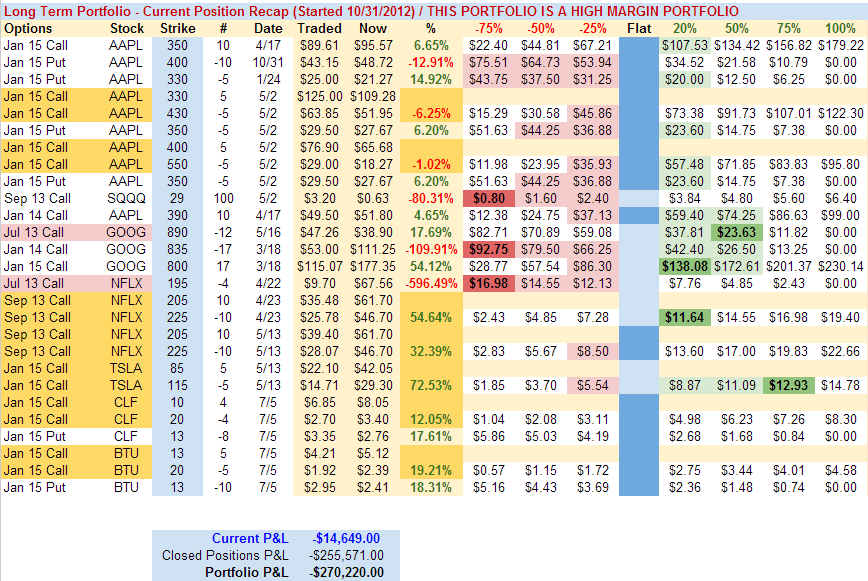Click the Flat column header
Image resolution: width=868 pixels, height=581 pixels.
click(638, 28)
